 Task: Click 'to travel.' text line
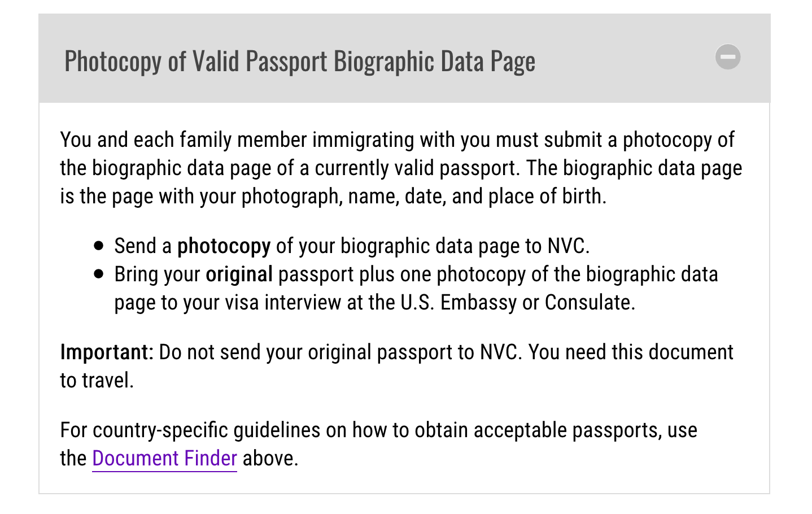coord(97,380)
